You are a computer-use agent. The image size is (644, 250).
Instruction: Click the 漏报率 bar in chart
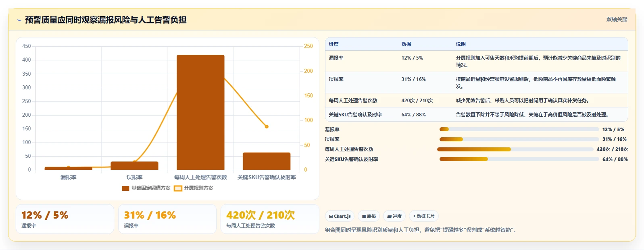[68, 168]
